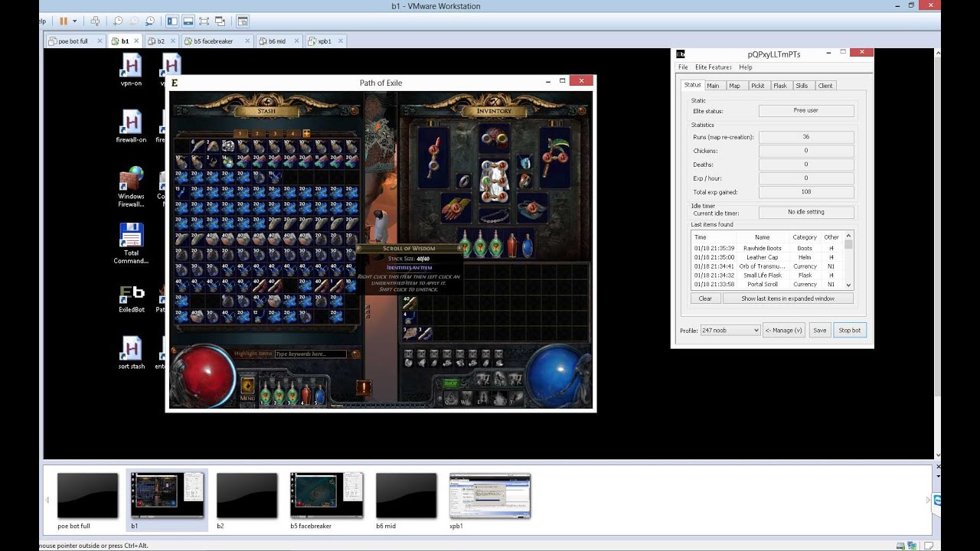Select stash tab 2 in Path of Exile
Image resolution: width=980 pixels, height=551 pixels.
pyautogui.click(x=256, y=133)
